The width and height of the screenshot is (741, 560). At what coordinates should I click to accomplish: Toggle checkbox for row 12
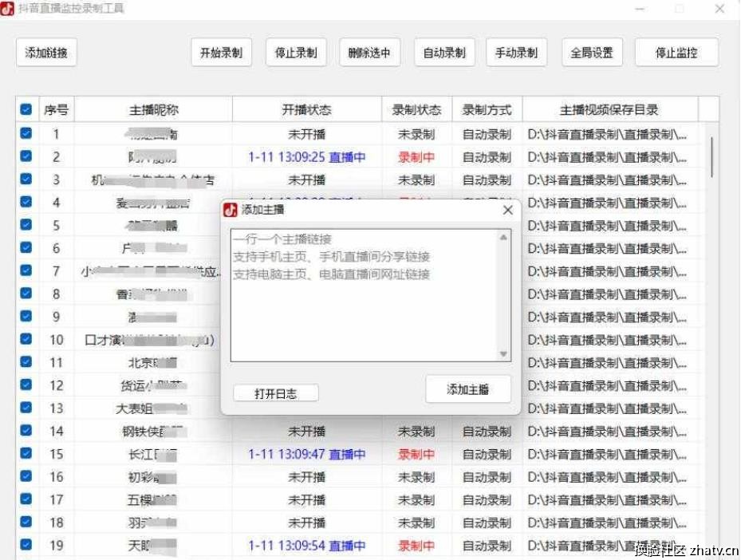coord(26,385)
